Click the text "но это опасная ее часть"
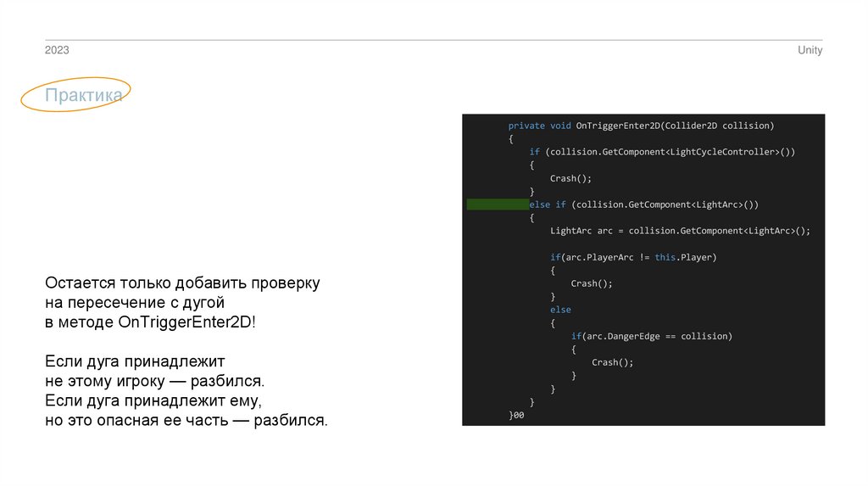The height and width of the screenshot is (487, 868). coord(136,421)
